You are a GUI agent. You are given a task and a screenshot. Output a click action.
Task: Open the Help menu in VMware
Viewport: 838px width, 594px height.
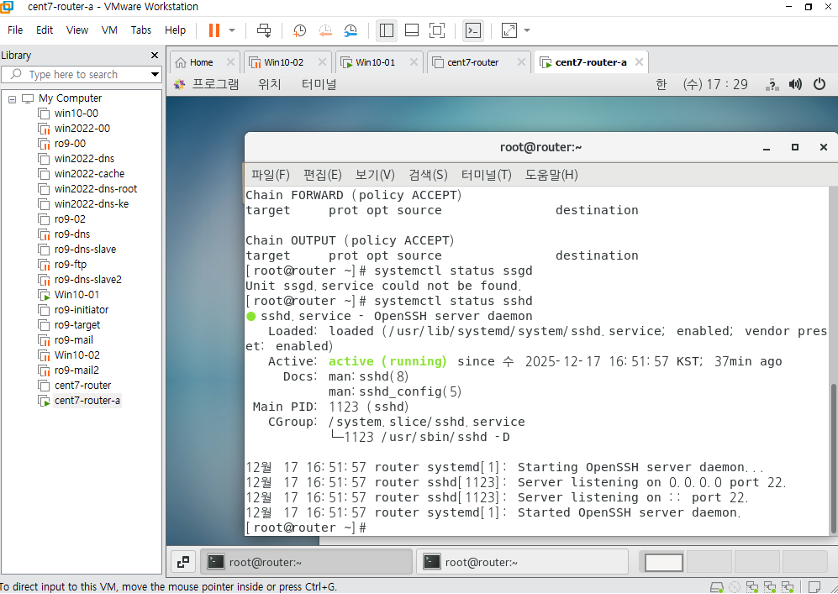(x=175, y=30)
